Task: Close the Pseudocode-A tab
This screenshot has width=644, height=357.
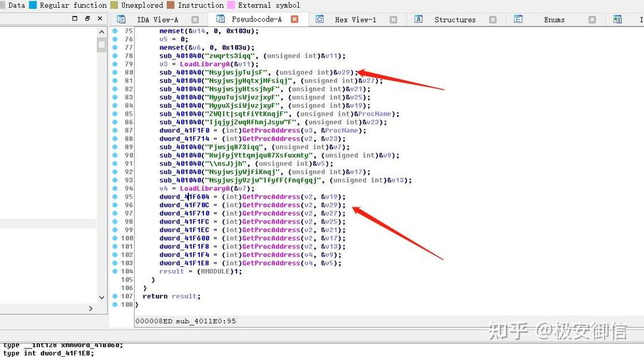Action: coord(295,19)
